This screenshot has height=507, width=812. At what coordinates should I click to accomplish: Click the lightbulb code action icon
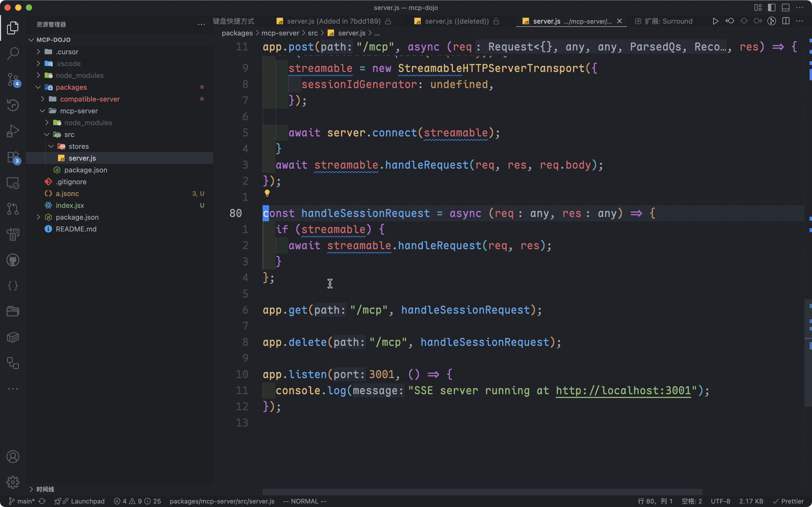[267, 193]
